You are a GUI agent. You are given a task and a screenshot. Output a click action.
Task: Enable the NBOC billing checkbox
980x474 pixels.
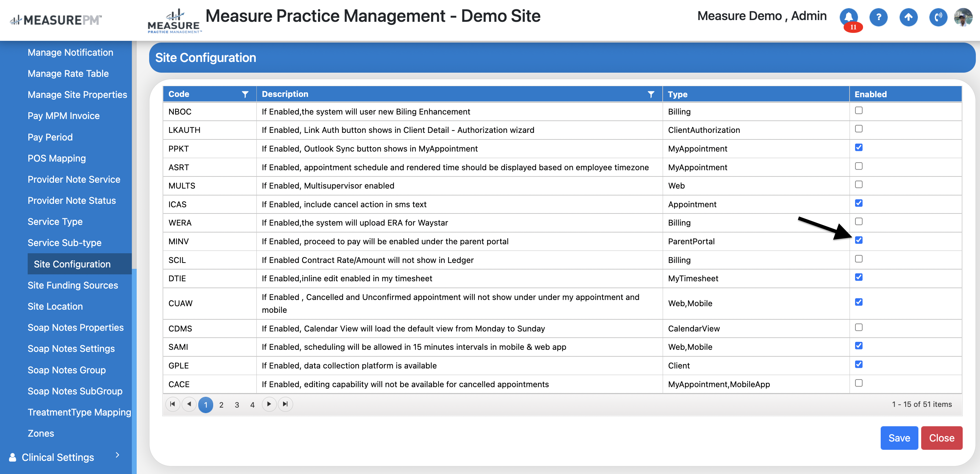pyautogui.click(x=859, y=111)
